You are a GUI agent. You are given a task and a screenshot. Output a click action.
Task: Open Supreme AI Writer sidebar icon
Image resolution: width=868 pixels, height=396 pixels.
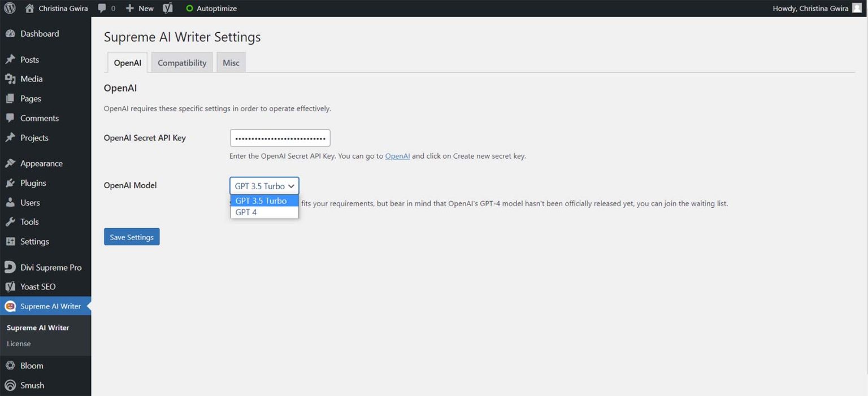pos(10,306)
